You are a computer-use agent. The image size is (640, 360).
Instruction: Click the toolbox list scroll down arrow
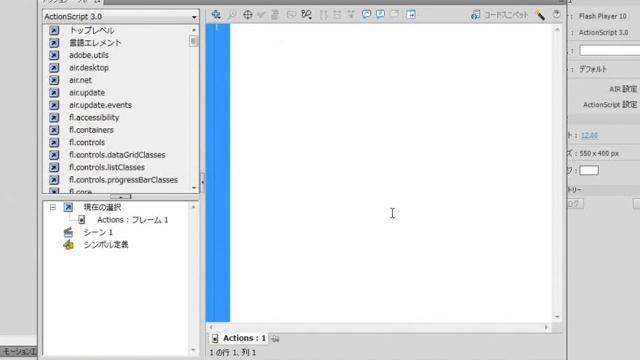tap(194, 188)
